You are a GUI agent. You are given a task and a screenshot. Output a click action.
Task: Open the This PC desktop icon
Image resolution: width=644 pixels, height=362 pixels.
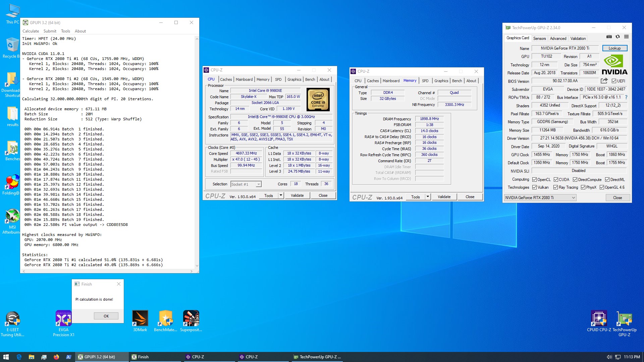pyautogui.click(x=12, y=14)
